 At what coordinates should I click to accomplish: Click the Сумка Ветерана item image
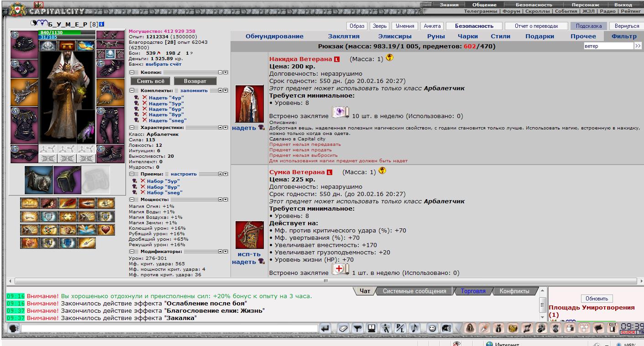tap(250, 235)
